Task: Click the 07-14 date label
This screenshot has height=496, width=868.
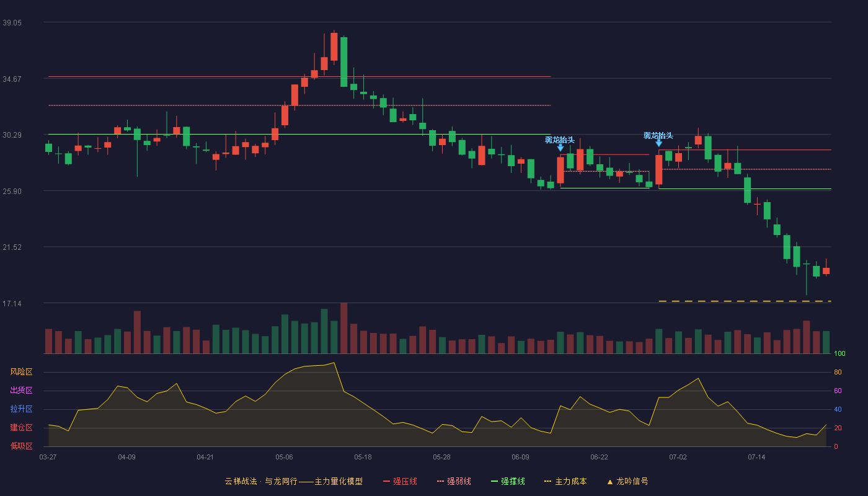Action: pos(756,457)
